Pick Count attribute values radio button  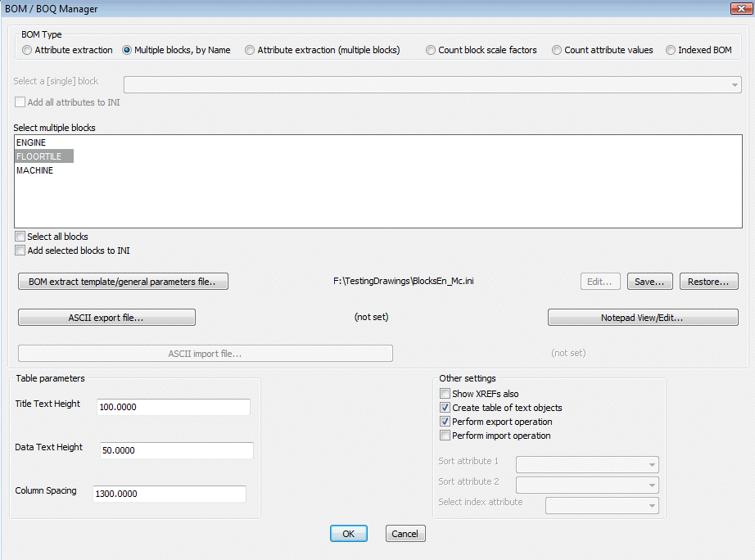tap(558, 50)
